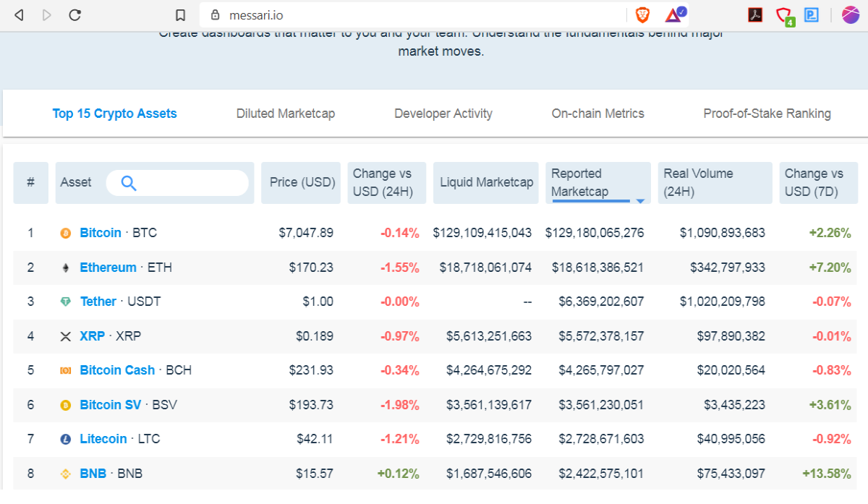Open Brave Shields lion icon
Screen dimensions: 868x504
(x=642, y=14)
